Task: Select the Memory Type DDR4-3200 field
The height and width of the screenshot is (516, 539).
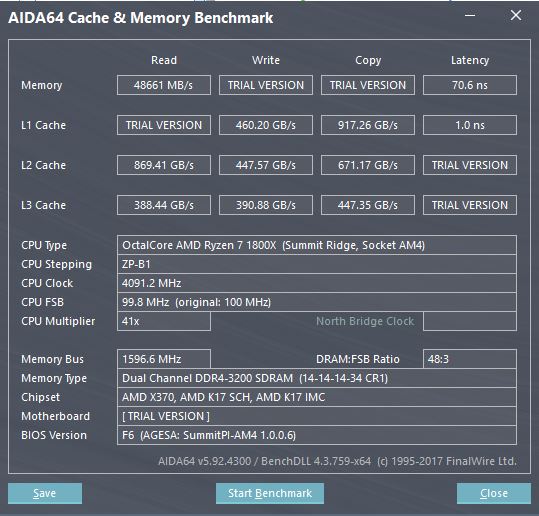Action: (x=317, y=378)
